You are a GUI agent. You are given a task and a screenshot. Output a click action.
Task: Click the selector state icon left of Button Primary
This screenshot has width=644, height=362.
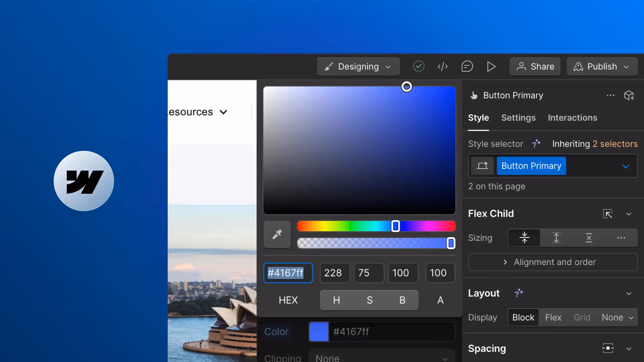[482, 166]
